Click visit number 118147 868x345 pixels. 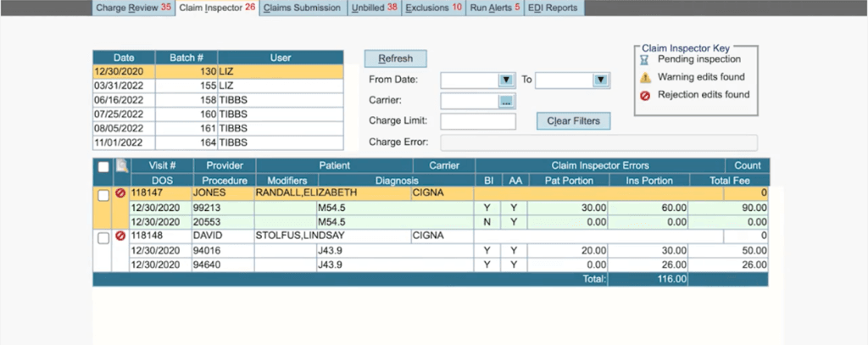point(146,192)
